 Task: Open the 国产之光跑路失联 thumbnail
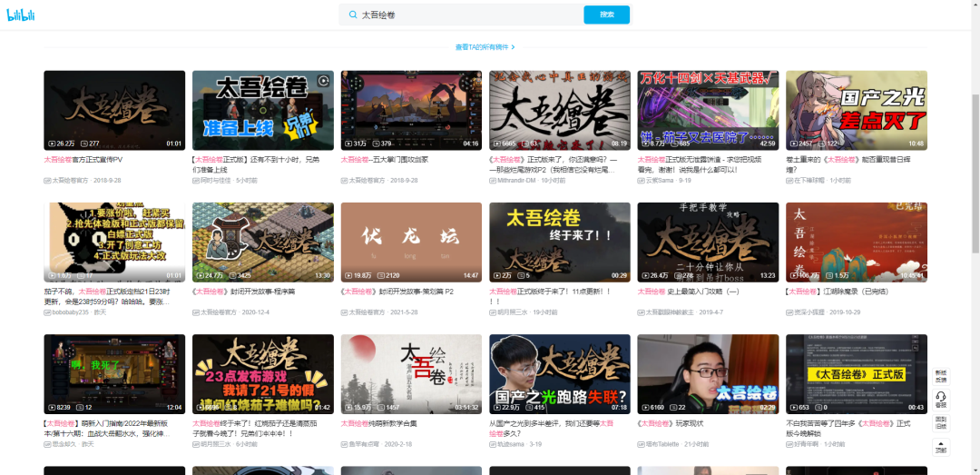point(559,374)
